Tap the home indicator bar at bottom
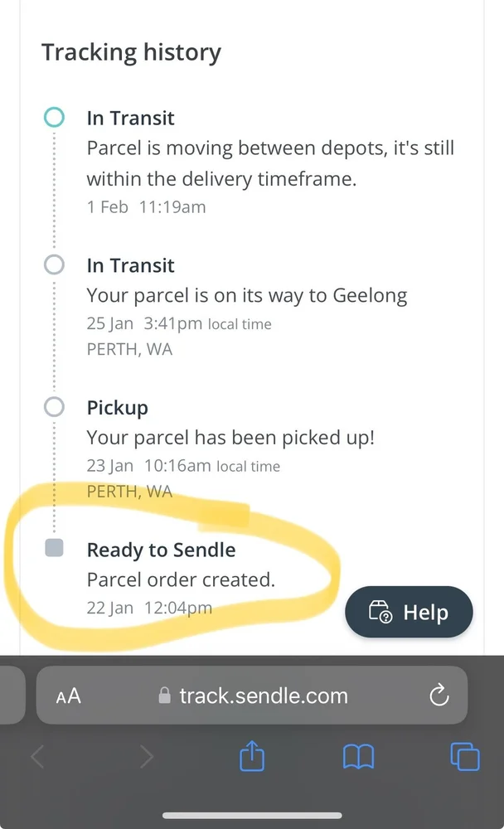This screenshot has width=504, height=829. tap(252, 815)
